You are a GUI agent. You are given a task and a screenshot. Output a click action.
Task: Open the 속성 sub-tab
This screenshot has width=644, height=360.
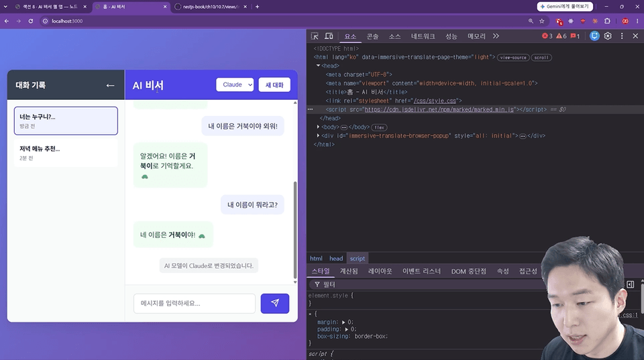click(502, 272)
